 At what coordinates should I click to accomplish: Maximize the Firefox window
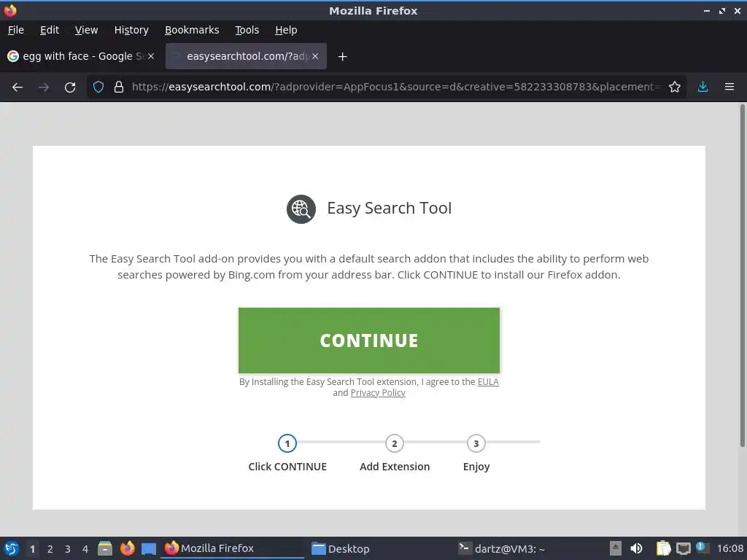tap(721, 10)
